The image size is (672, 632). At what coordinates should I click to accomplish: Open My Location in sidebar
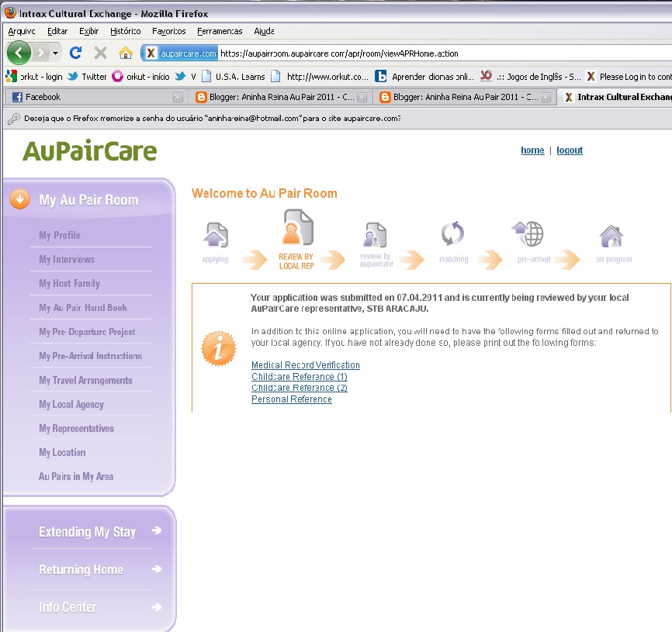click(62, 452)
